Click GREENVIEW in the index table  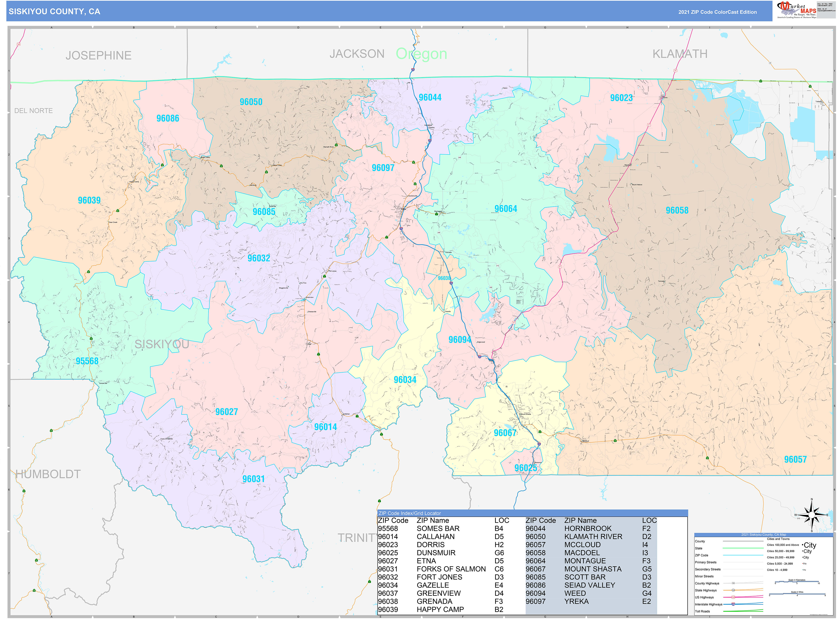pos(439,593)
